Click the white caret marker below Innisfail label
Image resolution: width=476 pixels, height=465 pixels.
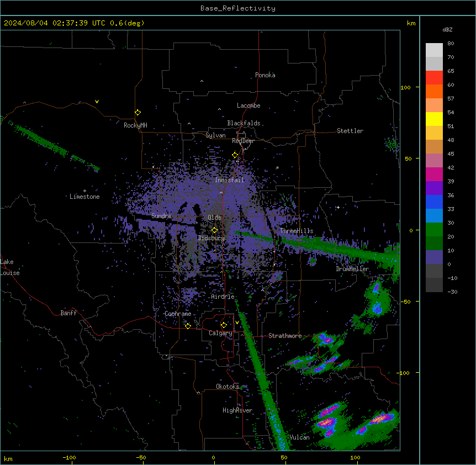click(x=221, y=193)
